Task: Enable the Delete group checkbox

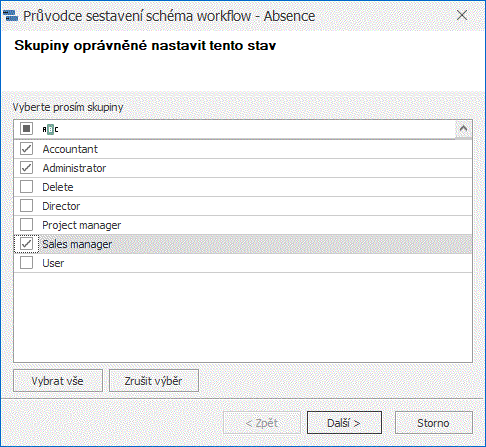Action: 26,187
